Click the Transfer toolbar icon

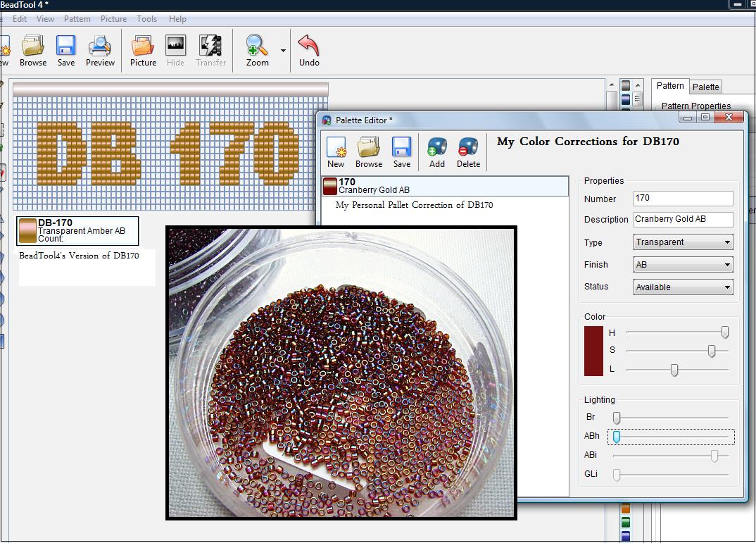(211, 49)
